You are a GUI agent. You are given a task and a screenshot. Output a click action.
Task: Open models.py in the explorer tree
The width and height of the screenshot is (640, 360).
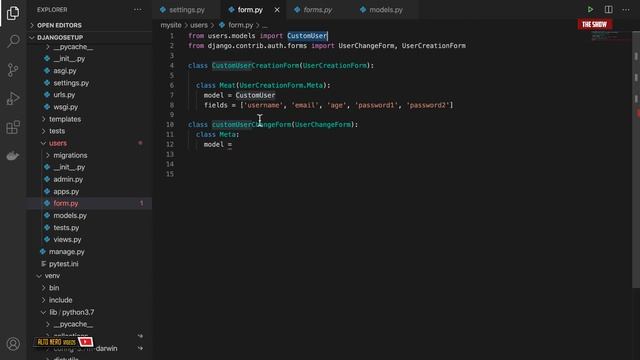pyautogui.click(x=70, y=216)
